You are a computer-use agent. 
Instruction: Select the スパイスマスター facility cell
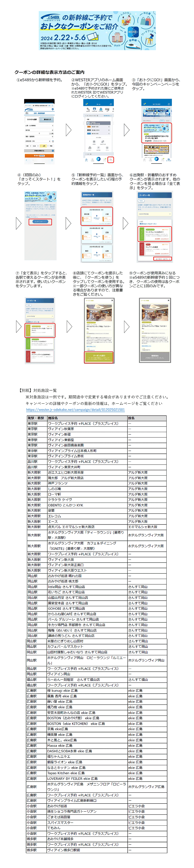[x=87, y=823]
